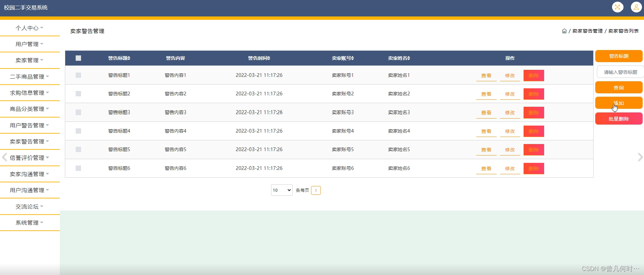Open the items-per-page dropdown
This screenshot has width=644, height=275.
click(282, 190)
